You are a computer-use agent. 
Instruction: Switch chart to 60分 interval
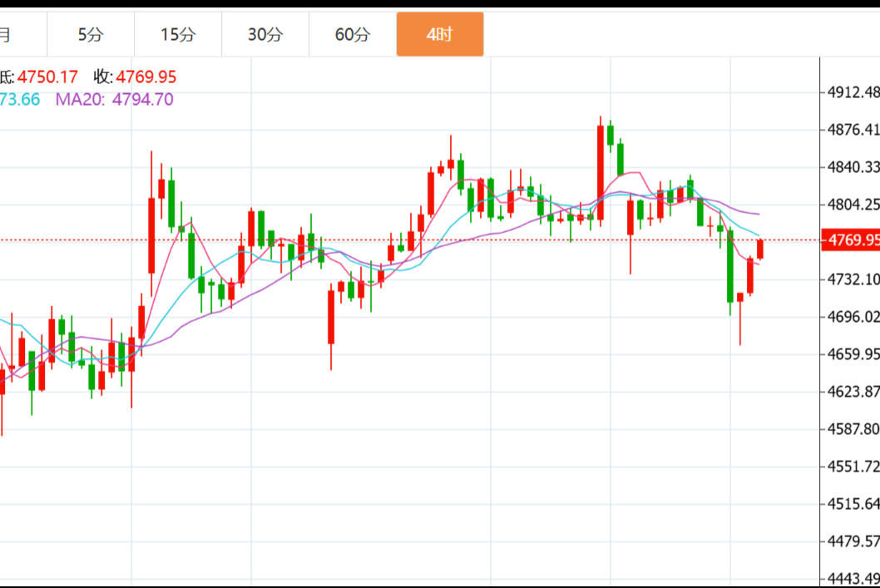[x=353, y=34]
